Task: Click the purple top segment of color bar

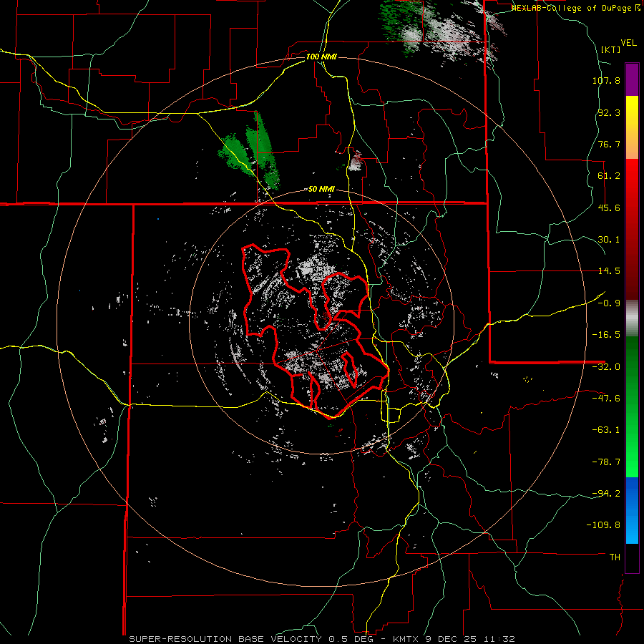Action: [632, 79]
